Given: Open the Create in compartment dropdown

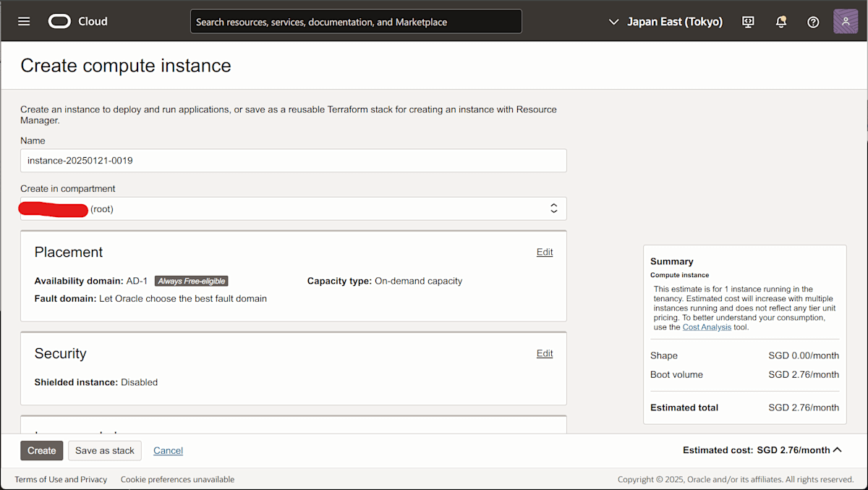Looking at the screenshot, I should pyautogui.click(x=294, y=208).
